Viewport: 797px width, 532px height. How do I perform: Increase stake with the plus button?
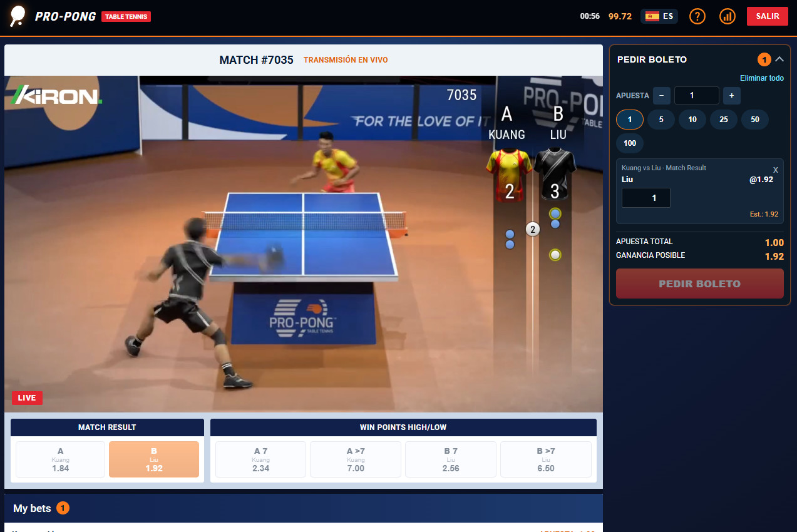(x=732, y=96)
